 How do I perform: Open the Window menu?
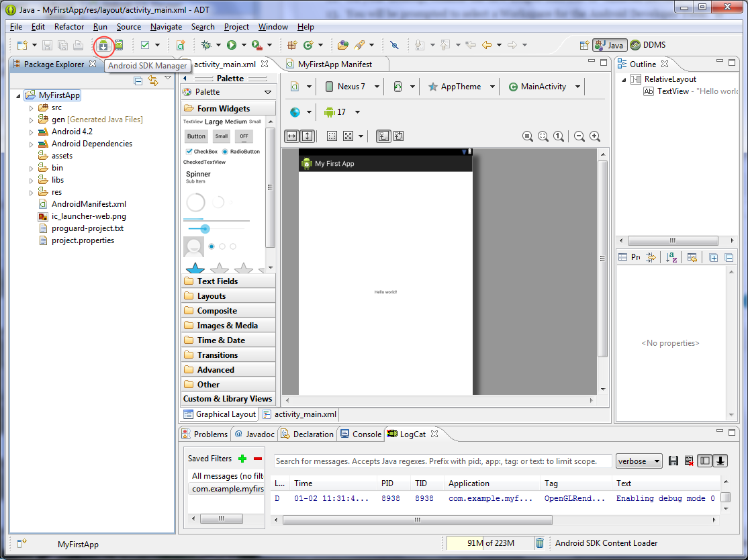point(273,27)
